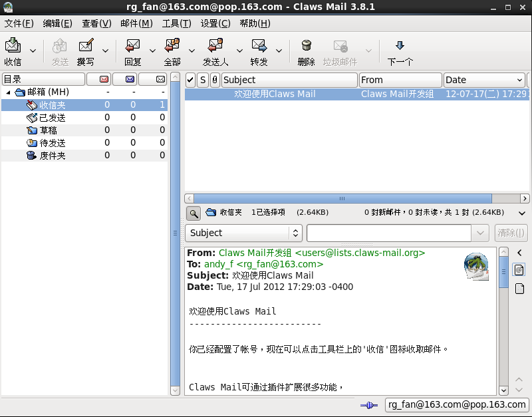Screen dimensions: 532x417
Task: Open the 转发 forward dropdown arrow
Action: click(x=279, y=51)
